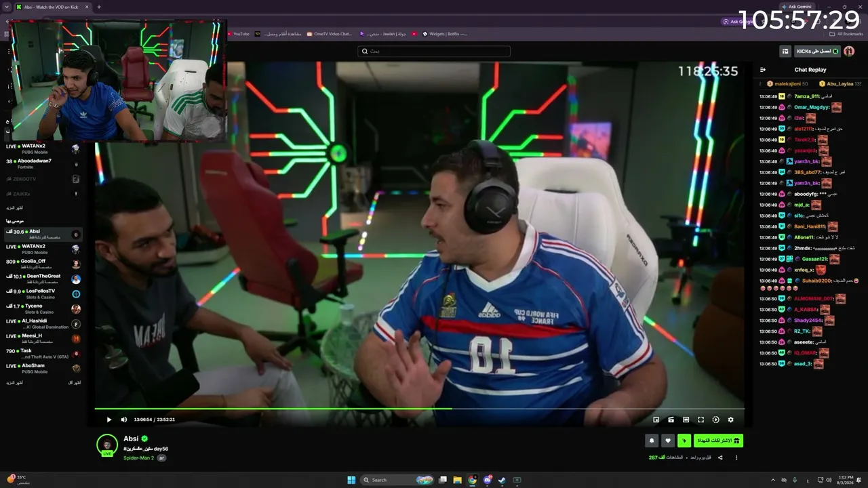868x488 pixels.
Task: Open the three-dot more options menu
Action: click(x=736, y=457)
